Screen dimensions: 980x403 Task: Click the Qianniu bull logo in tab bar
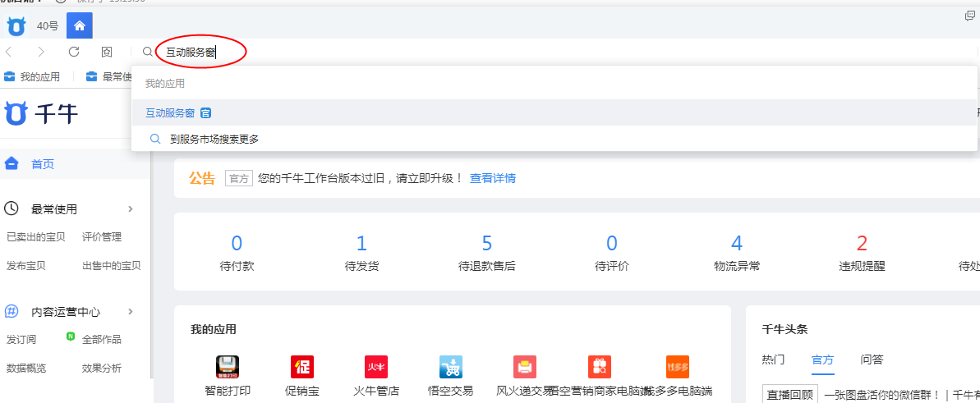click(x=16, y=26)
